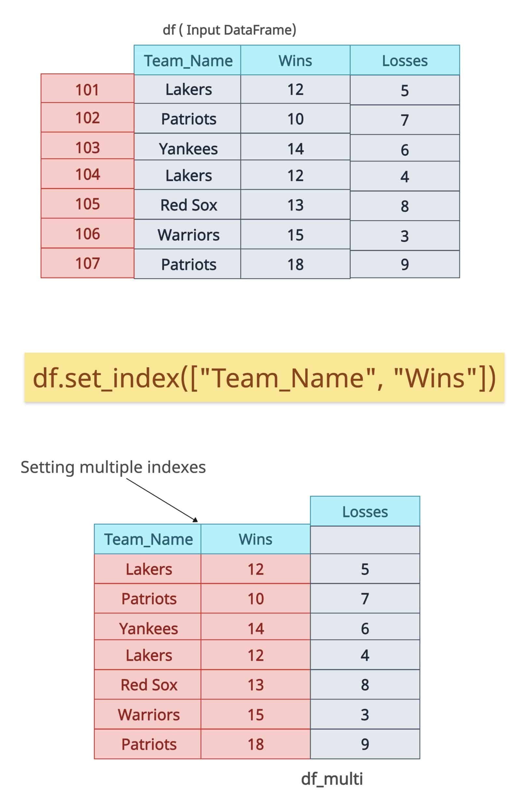The image size is (521, 812).
Task: Click the Losses column header in df_multi
Action: coord(365,512)
